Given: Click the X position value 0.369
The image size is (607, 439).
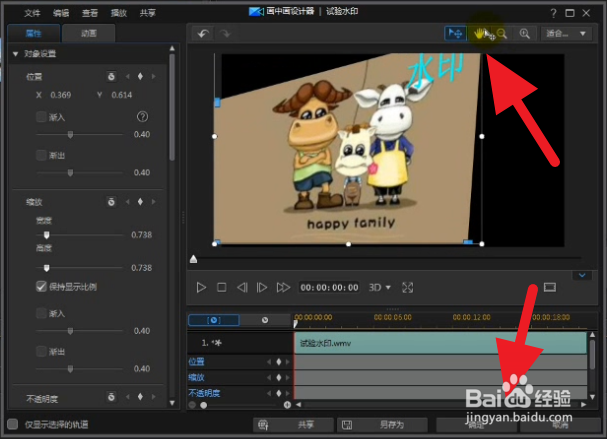Looking at the screenshot, I should pos(61,95).
